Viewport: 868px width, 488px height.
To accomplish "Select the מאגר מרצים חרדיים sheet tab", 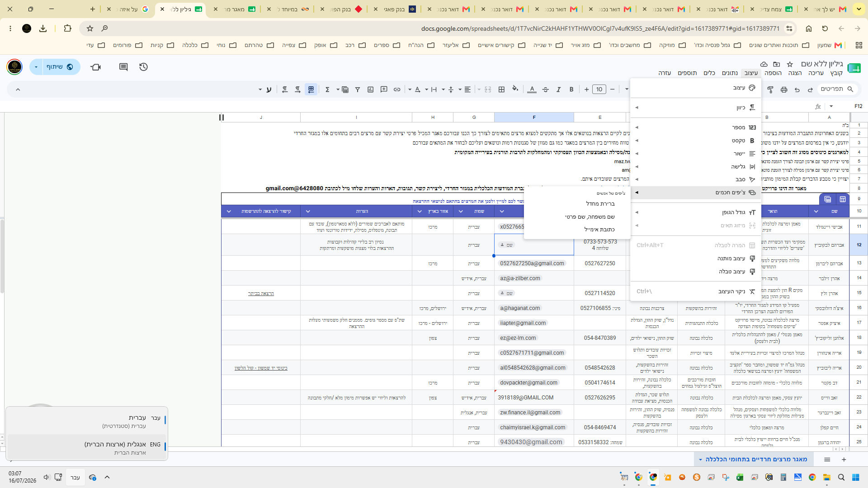I will [x=753, y=460].
